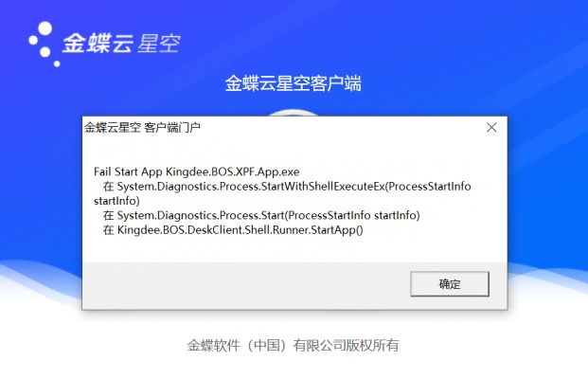Click the Kingdee.BOS.XPF.App.exe file name text
The image size is (588, 379).
[x=233, y=171]
